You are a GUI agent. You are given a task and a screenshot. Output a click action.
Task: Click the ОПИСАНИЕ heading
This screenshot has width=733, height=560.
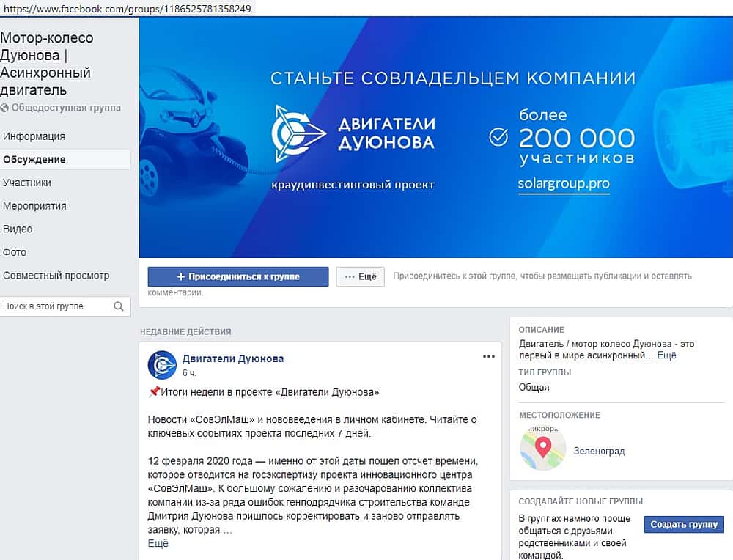542,330
